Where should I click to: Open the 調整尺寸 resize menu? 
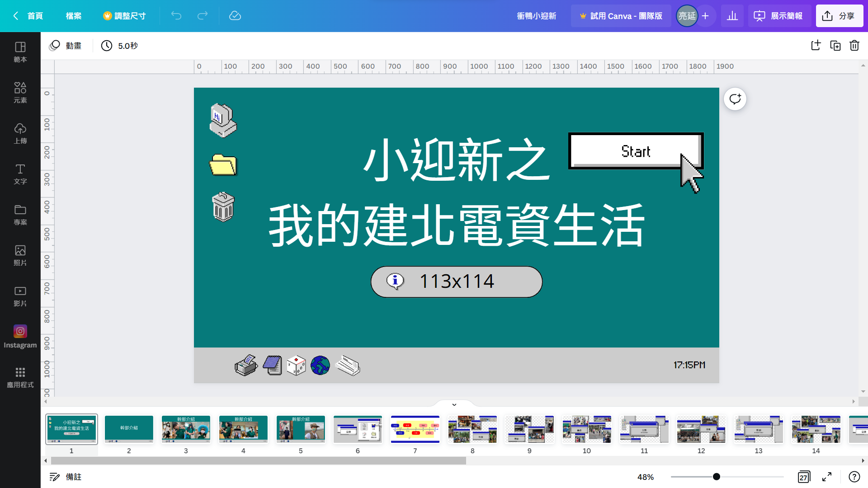(x=124, y=16)
